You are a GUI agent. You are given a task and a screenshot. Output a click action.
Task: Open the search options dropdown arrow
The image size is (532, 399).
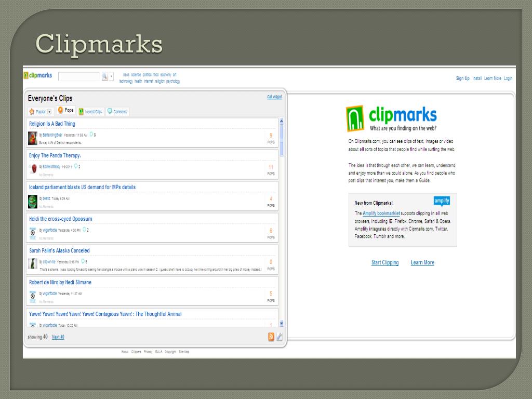click(111, 77)
